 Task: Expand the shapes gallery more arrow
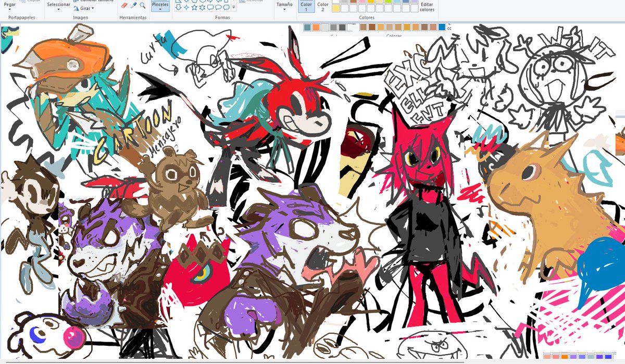click(x=233, y=7)
